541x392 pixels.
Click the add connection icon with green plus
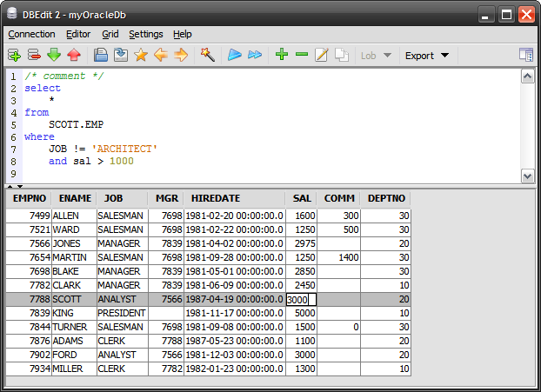tap(14, 55)
